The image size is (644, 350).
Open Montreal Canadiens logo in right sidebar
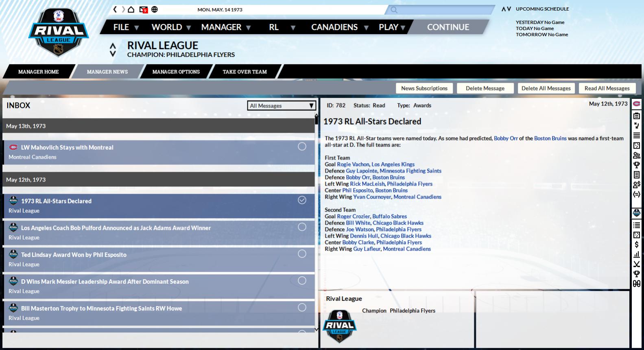tap(637, 104)
